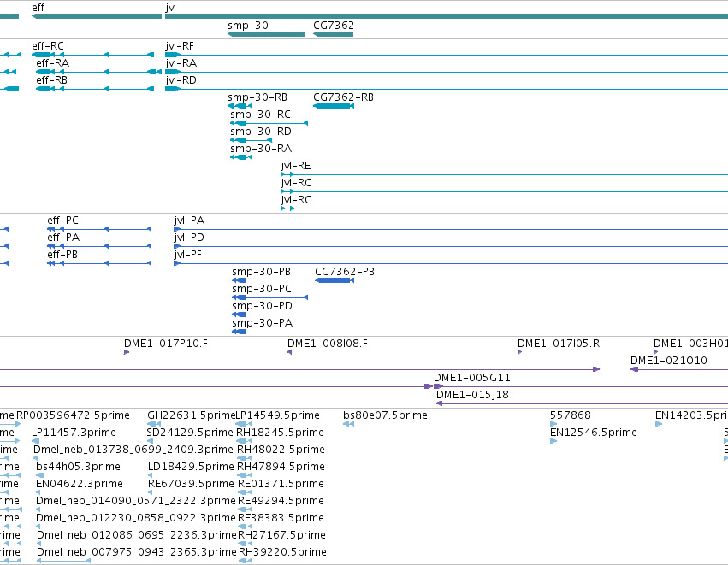Screen dimensions: 728x565
Task: Select the CG7362-PB protein feature
Action: (334, 280)
